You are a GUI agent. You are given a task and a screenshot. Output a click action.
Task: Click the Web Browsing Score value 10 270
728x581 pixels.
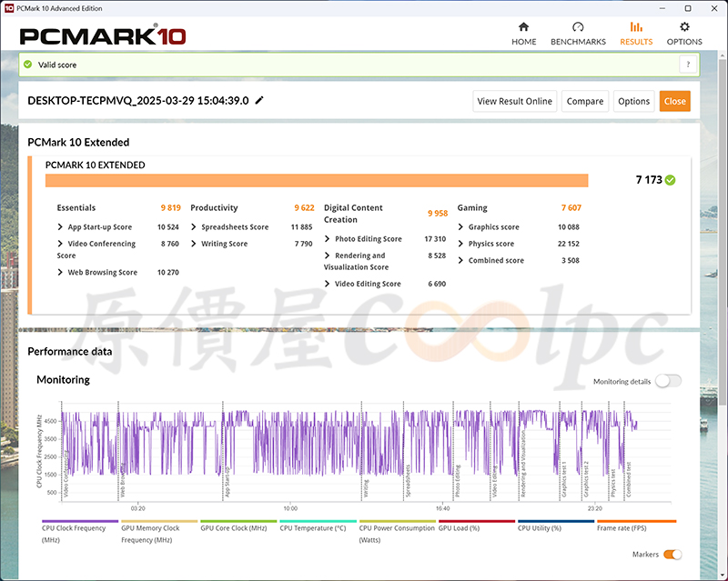[x=168, y=273]
